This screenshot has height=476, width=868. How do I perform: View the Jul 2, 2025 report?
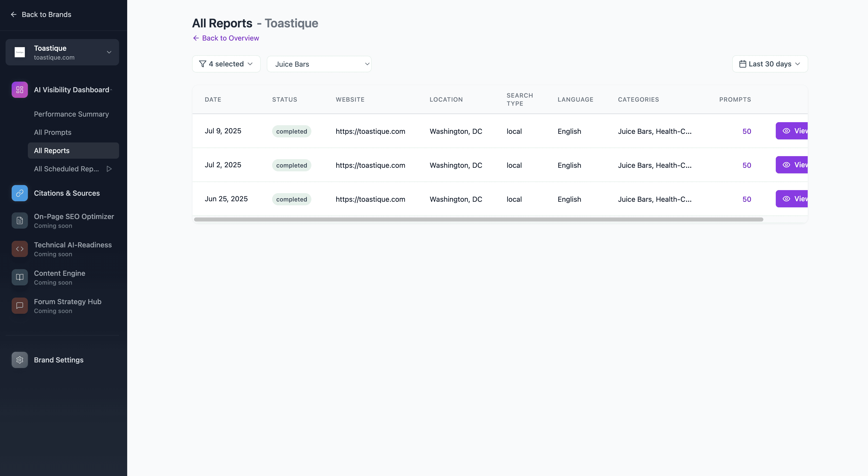point(792,165)
